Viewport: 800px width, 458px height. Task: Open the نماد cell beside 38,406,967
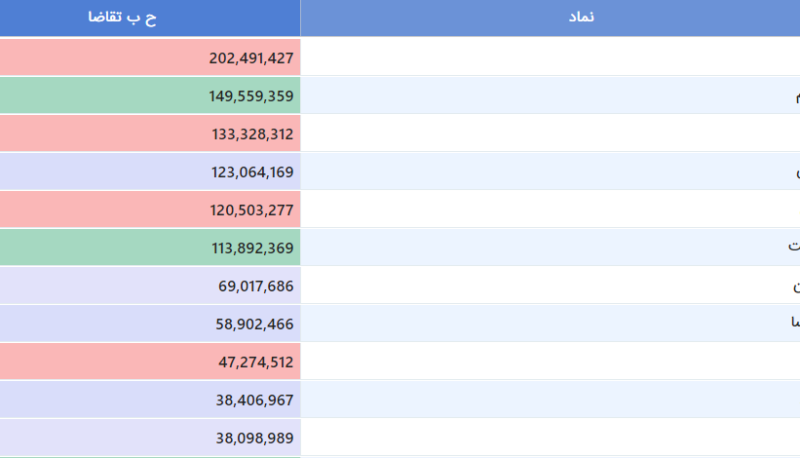[550, 400]
